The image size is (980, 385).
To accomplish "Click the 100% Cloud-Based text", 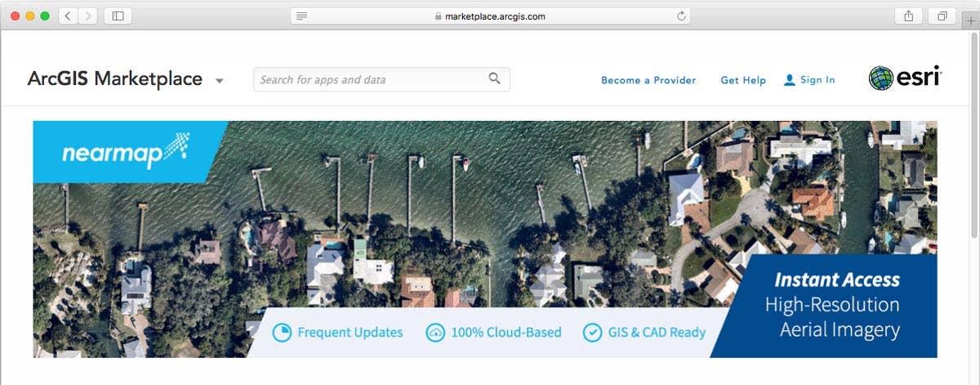I will (x=506, y=333).
